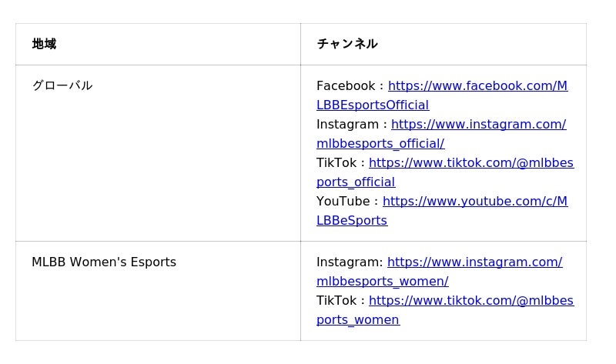Click the TikTok label in the Women's Esports row
616x364 pixels.
coord(336,301)
